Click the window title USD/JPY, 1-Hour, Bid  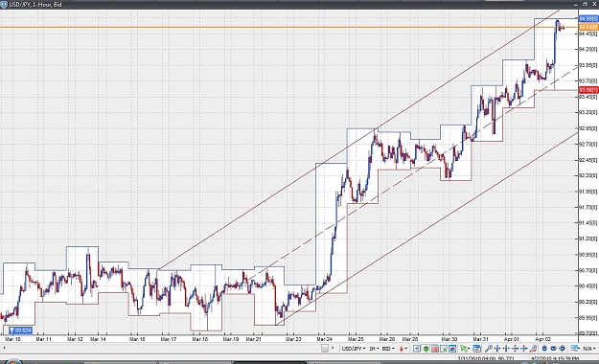click(35, 5)
